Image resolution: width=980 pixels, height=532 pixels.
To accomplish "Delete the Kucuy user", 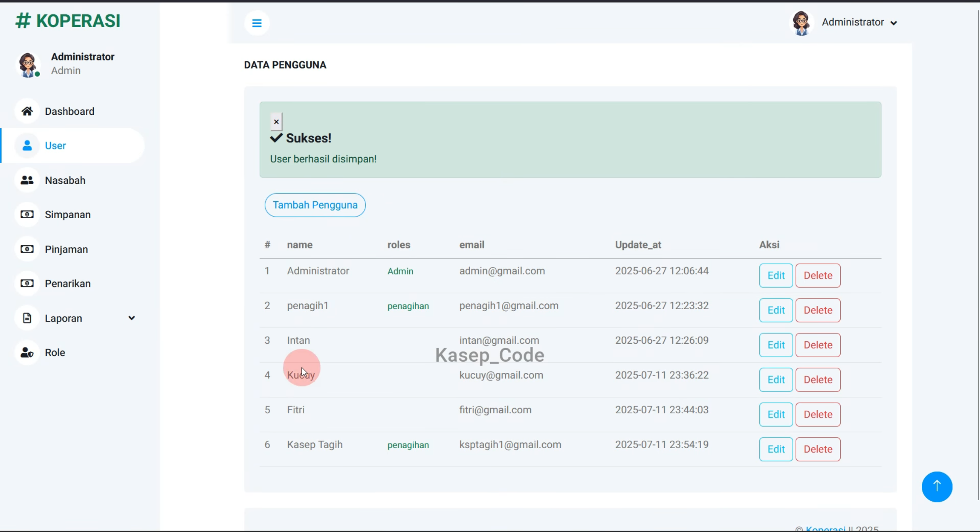I will point(818,380).
